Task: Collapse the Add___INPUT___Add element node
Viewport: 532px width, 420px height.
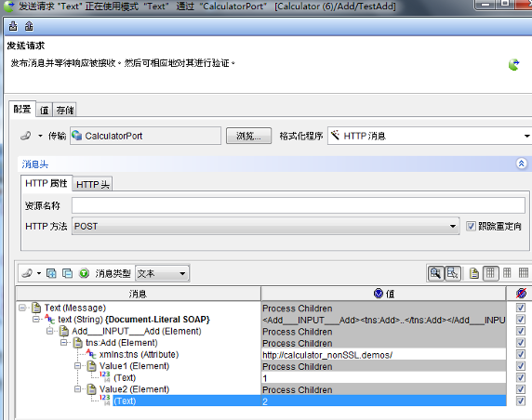Action: point(49,331)
